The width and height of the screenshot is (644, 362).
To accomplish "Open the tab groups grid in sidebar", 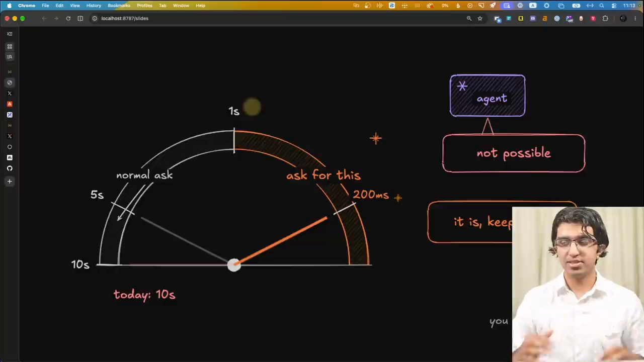I will [x=10, y=46].
